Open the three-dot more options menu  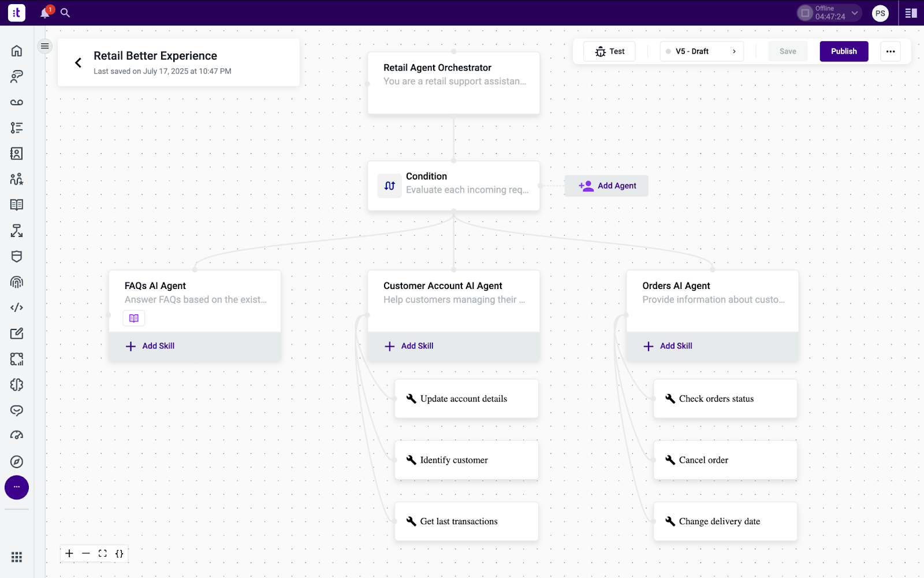tap(891, 51)
